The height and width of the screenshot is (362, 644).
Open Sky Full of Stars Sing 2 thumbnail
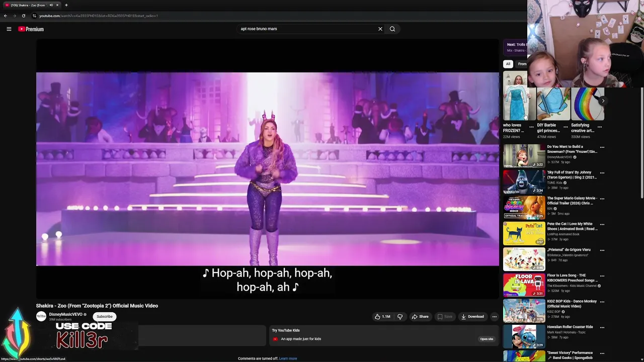click(x=524, y=182)
